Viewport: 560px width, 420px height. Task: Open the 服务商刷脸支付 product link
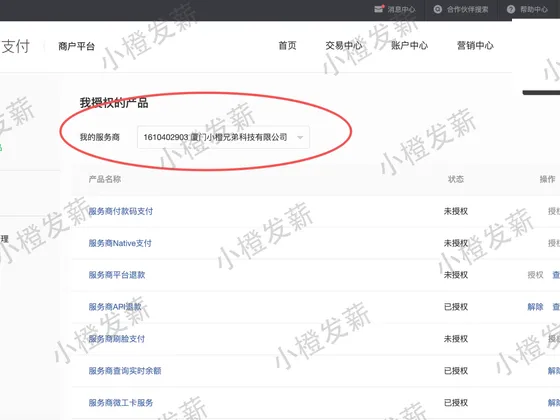[117, 339]
